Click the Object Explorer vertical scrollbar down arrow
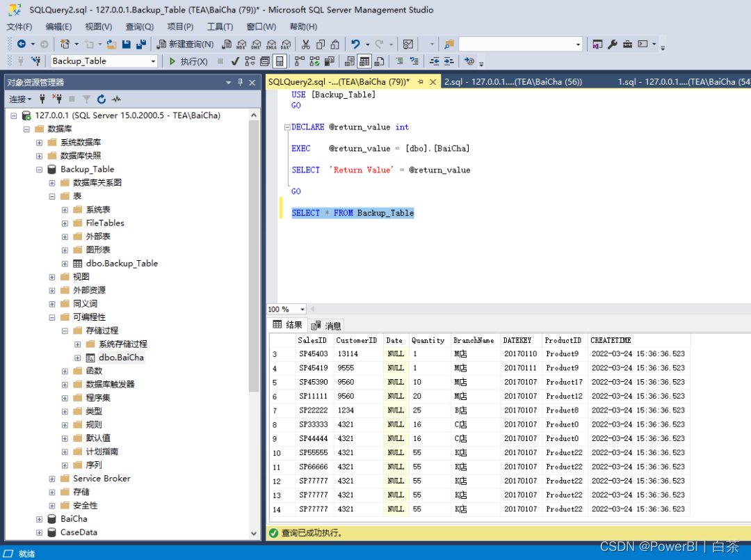The width and height of the screenshot is (751, 560). 253,533
